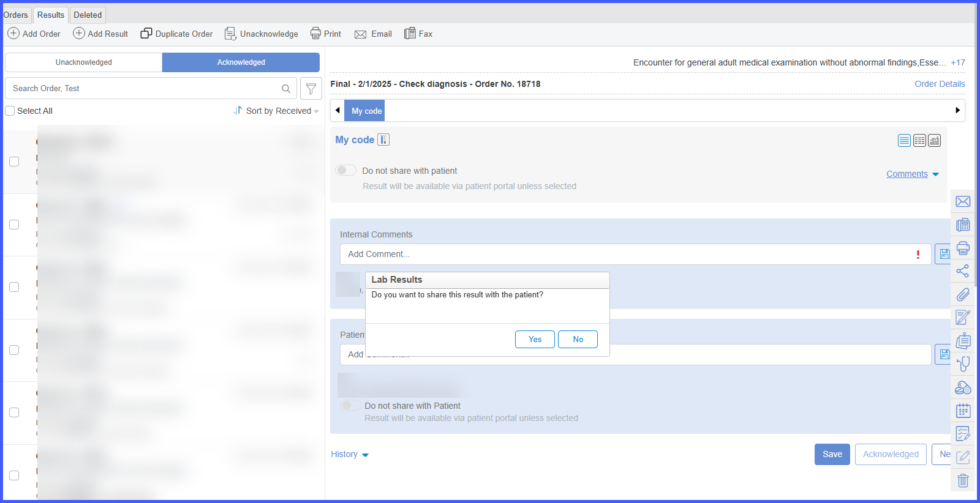Toggle Do not share with Patient (capital P) switch

tap(350, 405)
